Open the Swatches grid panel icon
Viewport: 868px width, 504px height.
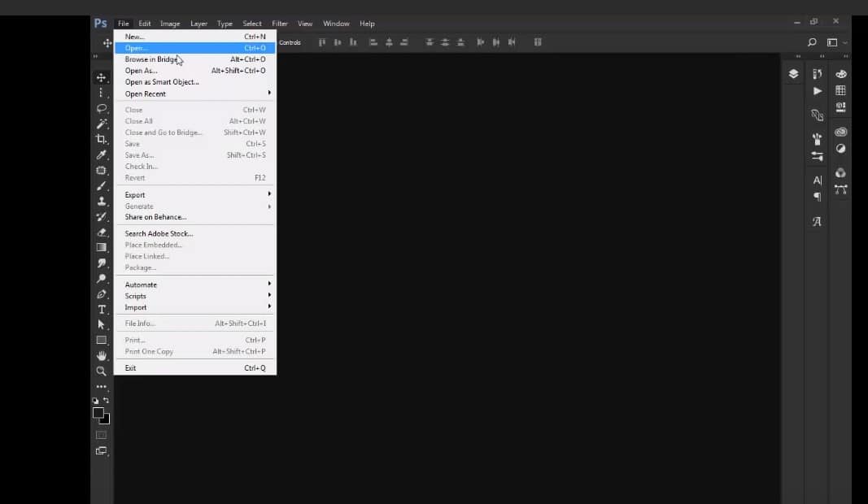pyautogui.click(x=841, y=90)
